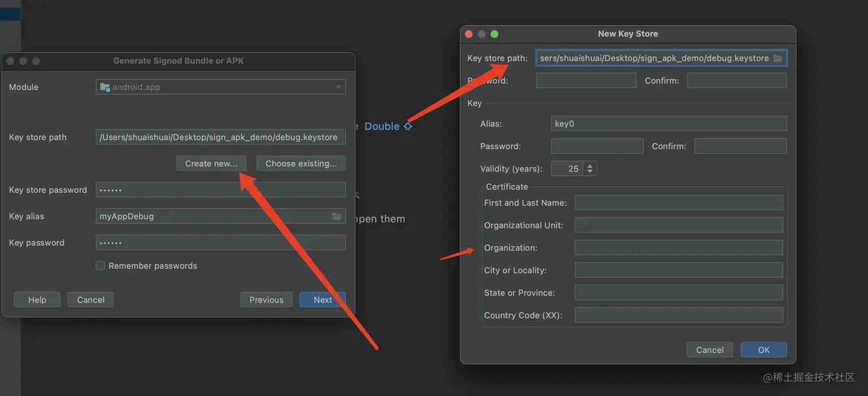This screenshot has height=396, width=868.
Task: Click the Choose existing... button
Action: coord(301,164)
